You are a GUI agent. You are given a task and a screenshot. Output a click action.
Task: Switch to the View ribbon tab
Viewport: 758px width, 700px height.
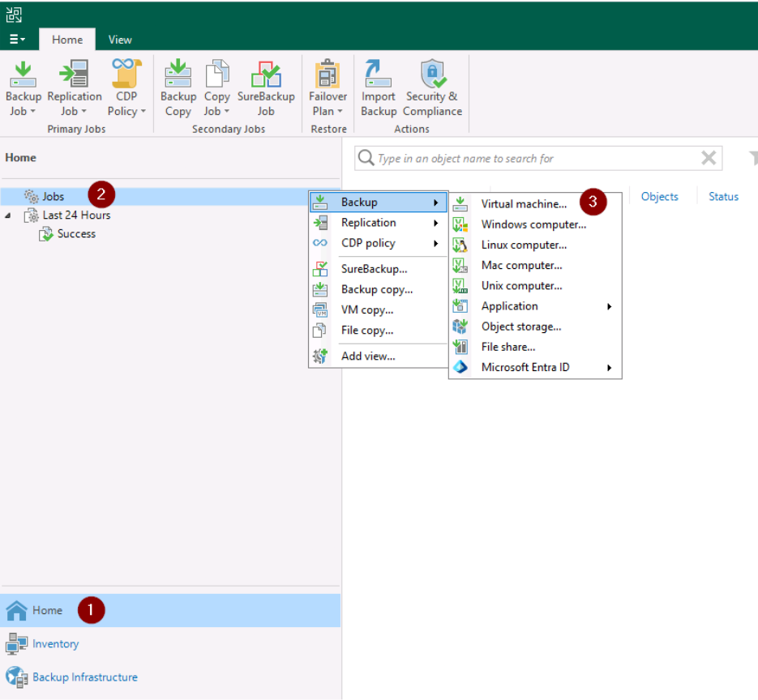click(120, 40)
